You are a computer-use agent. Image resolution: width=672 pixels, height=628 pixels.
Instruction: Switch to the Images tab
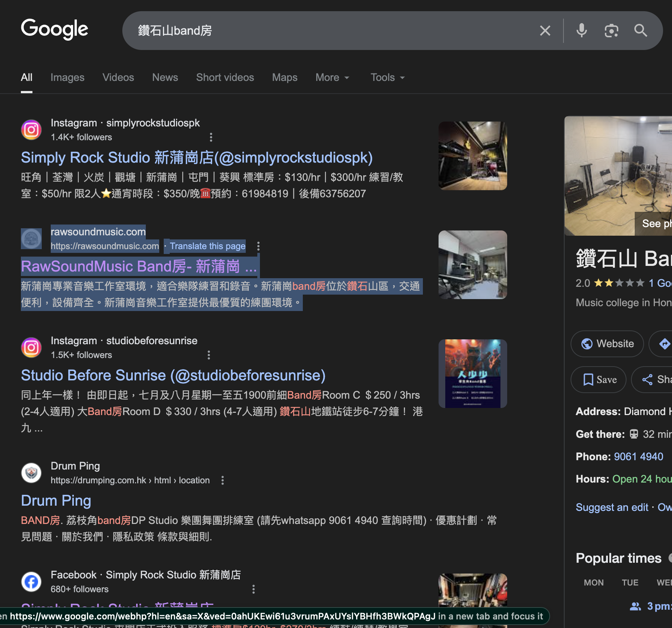pos(67,78)
